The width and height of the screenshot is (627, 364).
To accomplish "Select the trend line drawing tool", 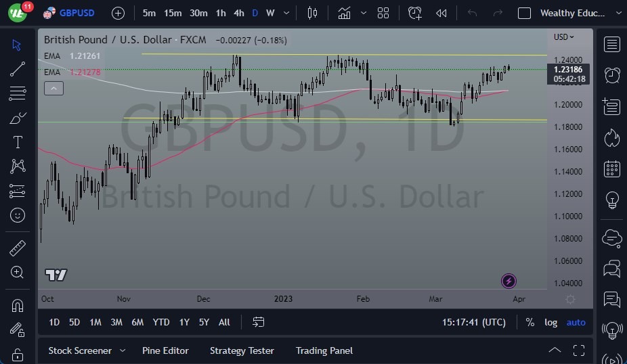I will pyautogui.click(x=18, y=68).
